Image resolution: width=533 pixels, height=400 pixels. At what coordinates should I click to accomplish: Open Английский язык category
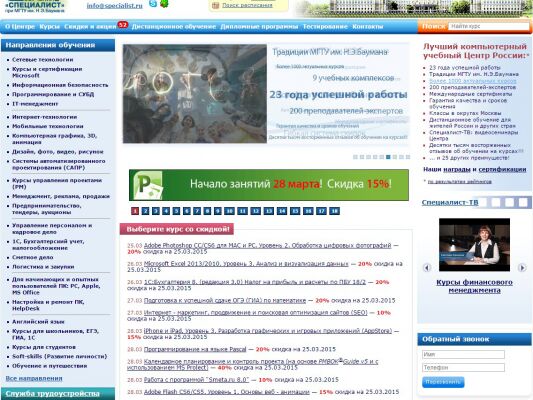(x=38, y=321)
